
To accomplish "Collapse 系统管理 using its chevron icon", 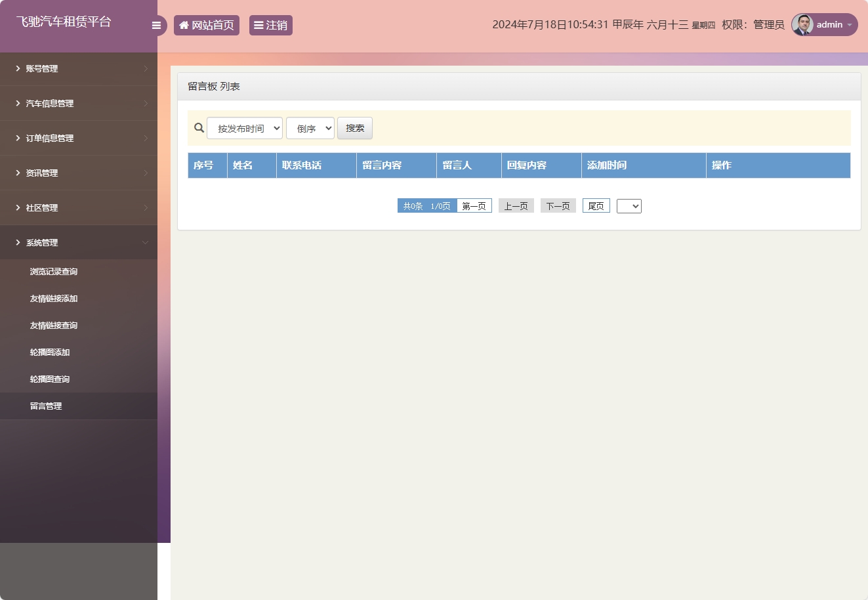I will pyautogui.click(x=145, y=242).
